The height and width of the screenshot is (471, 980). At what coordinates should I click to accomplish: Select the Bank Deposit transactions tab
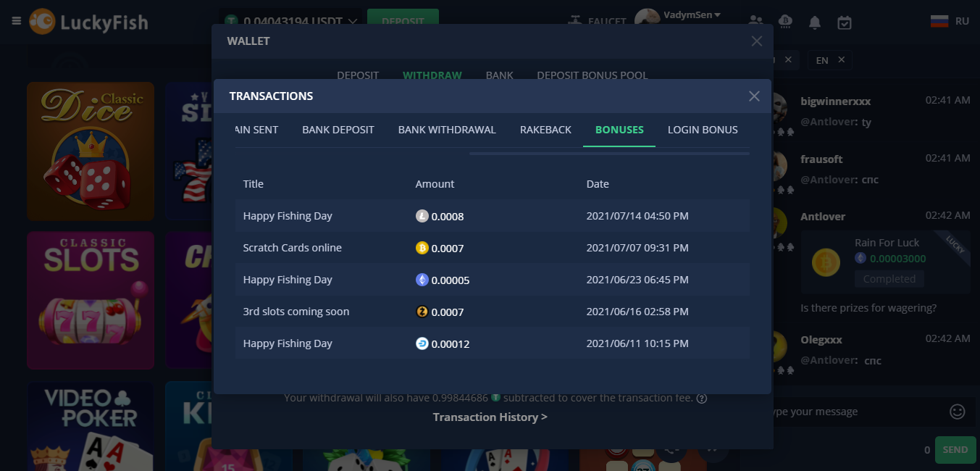338,130
